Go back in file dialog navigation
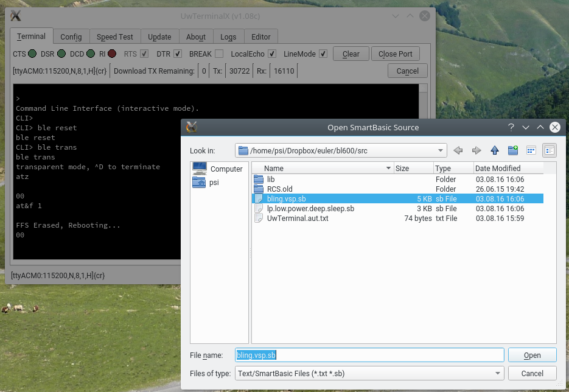 [x=458, y=150]
